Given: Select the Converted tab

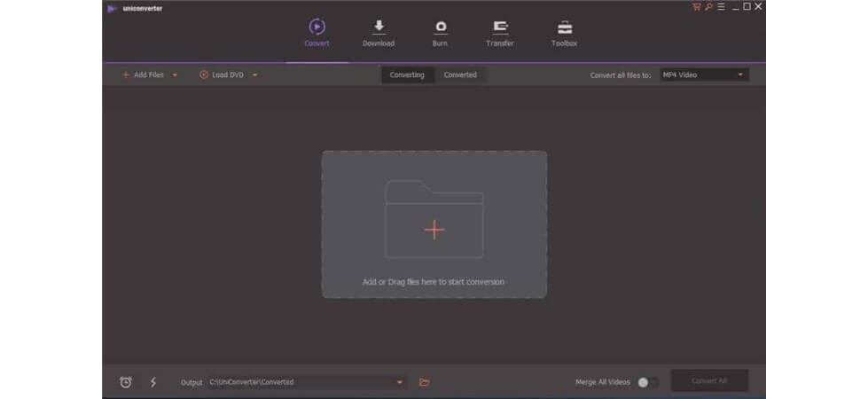Looking at the screenshot, I should [460, 74].
